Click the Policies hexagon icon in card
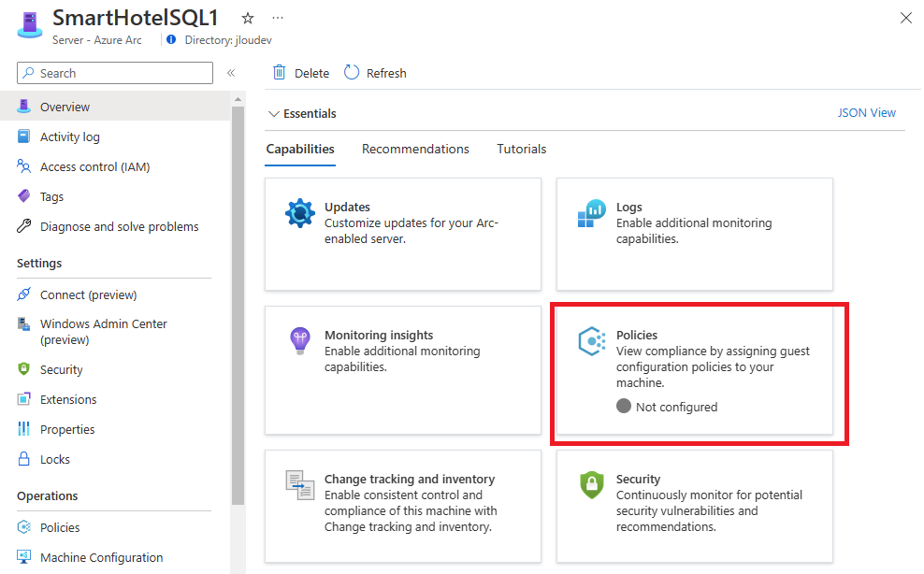This screenshot has height=574, width=924. [x=592, y=341]
